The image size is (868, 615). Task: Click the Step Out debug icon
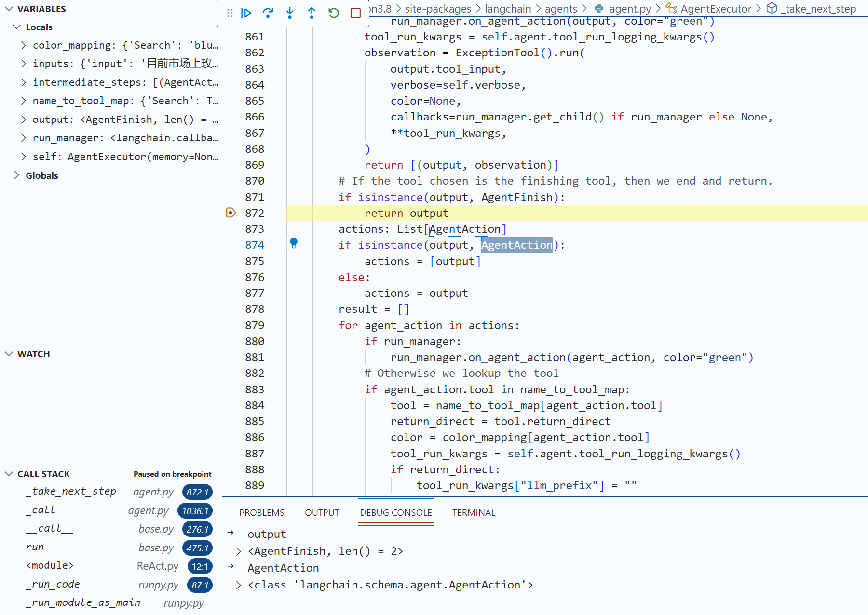[312, 13]
